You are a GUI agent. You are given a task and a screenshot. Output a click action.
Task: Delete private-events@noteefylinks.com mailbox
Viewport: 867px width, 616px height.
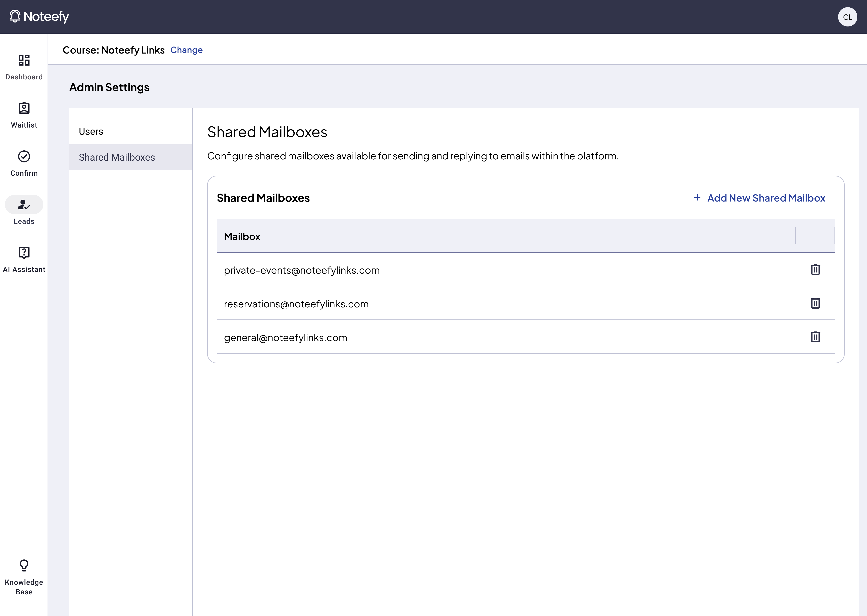[x=815, y=270]
